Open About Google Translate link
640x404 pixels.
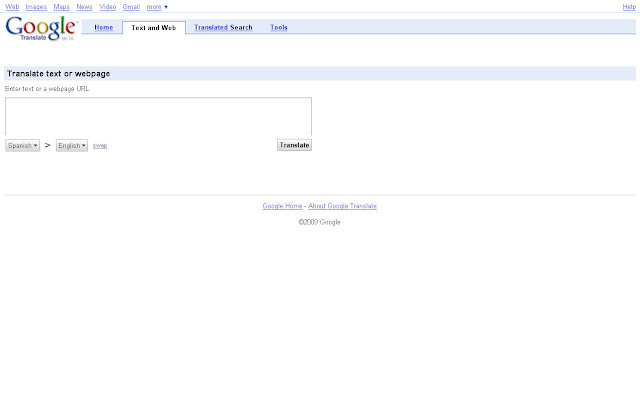pyautogui.click(x=342, y=206)
